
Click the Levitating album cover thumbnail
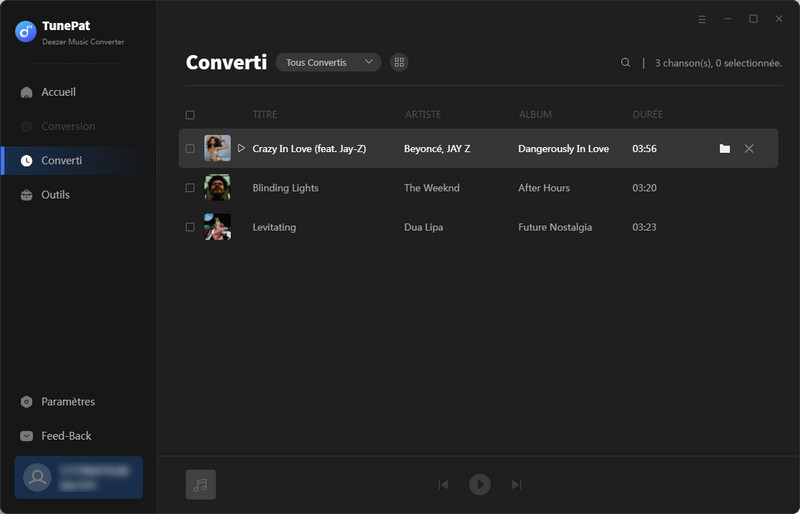(217, 227)
